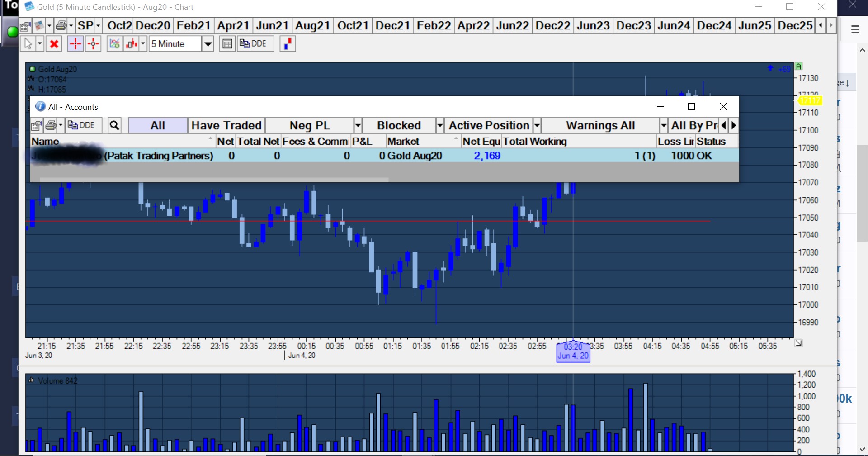Click the add study/indicator icon
Screen dimensions: 868x456
(x=114, y=44)
